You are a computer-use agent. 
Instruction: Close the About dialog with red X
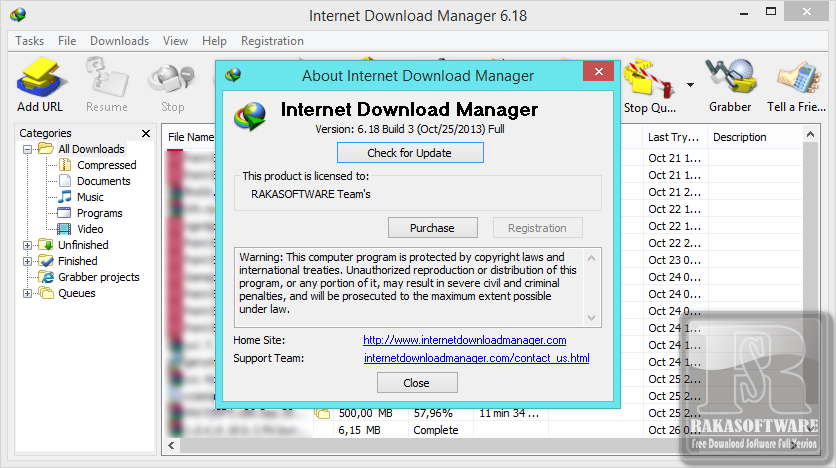click(599, 71)
